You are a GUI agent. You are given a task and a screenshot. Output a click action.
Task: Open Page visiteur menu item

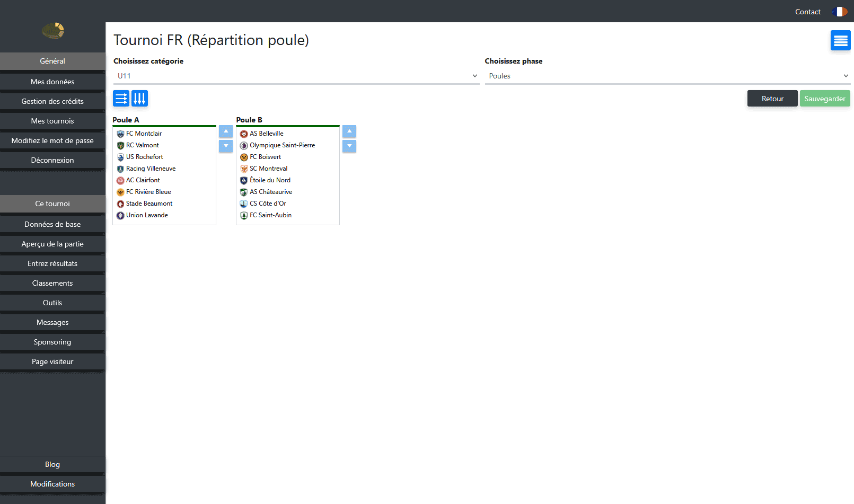tap(52, 361)
